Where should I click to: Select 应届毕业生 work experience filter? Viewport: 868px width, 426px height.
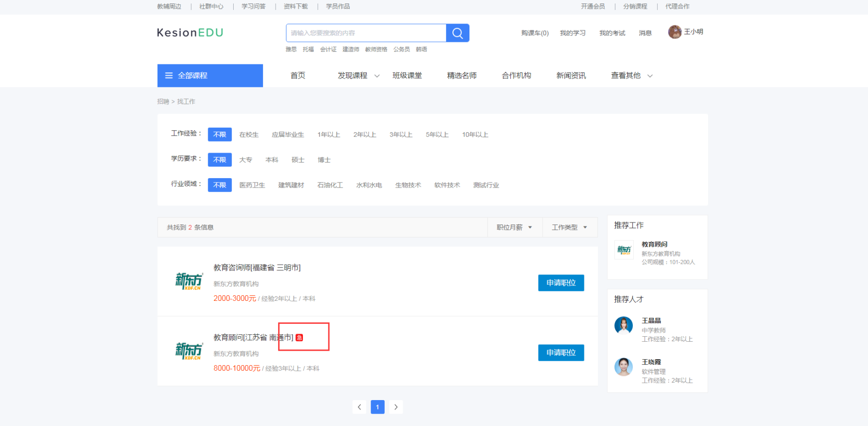pyautogui.click(x=288, y=135)
